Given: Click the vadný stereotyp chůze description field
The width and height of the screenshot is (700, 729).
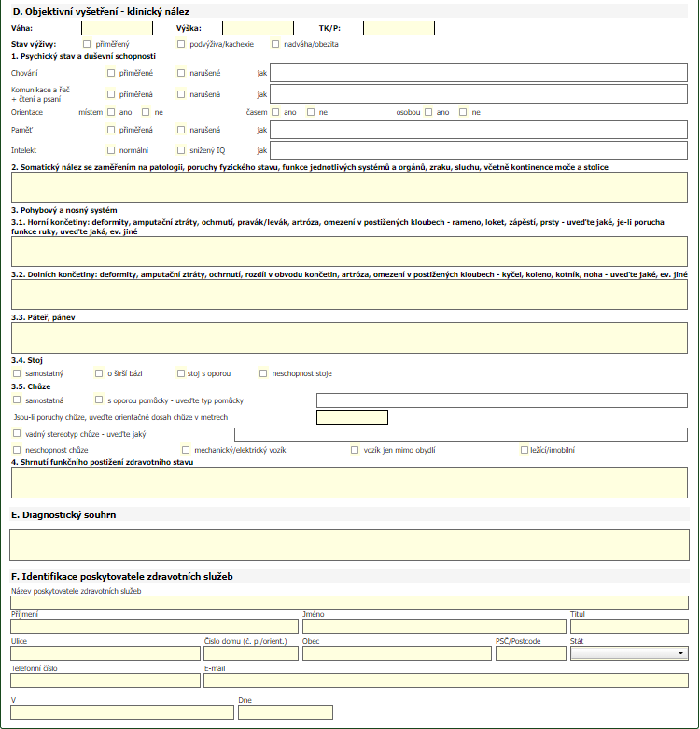Looking at the screenshot, I should 461,435.
